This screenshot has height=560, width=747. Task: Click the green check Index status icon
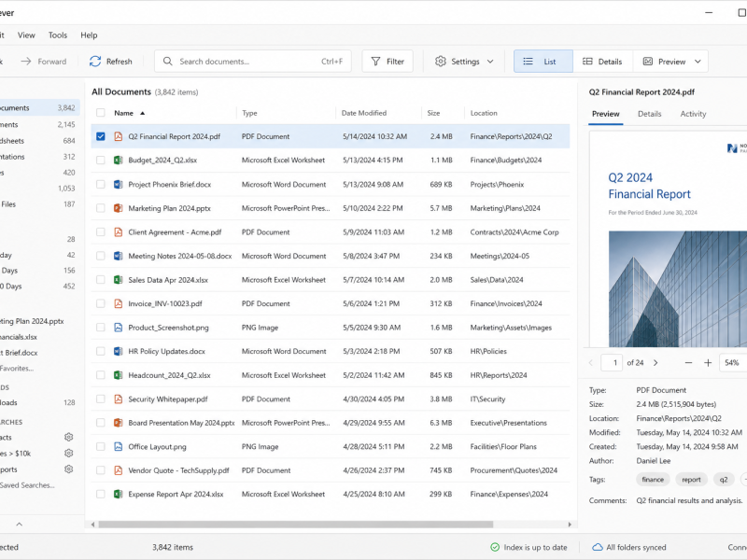(495, 547)
